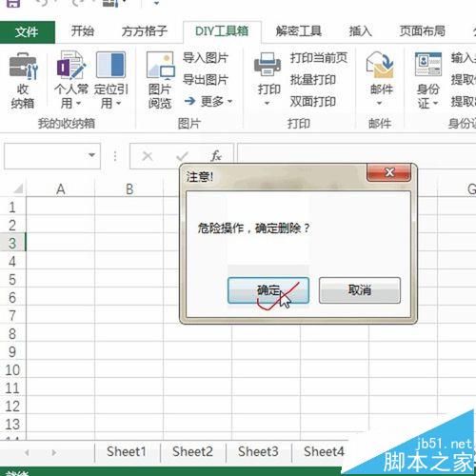Switch to Sheet4 tab
The image size is (476, 476).
coord(324,452)
